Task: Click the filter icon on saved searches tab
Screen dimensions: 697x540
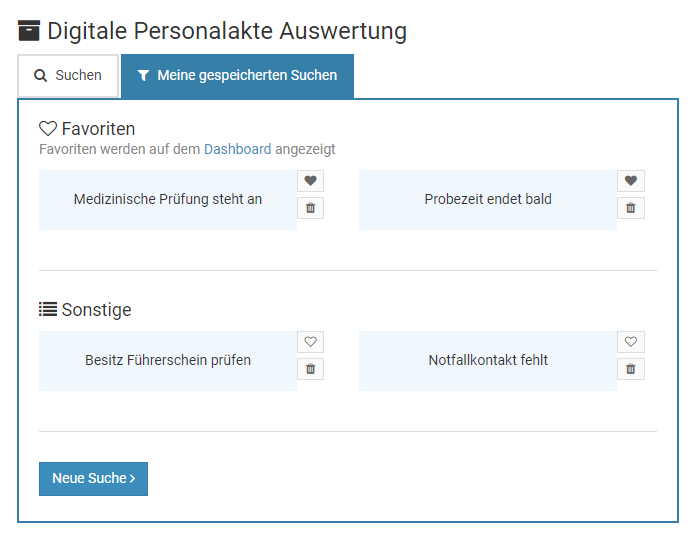Action: point(143,76)
